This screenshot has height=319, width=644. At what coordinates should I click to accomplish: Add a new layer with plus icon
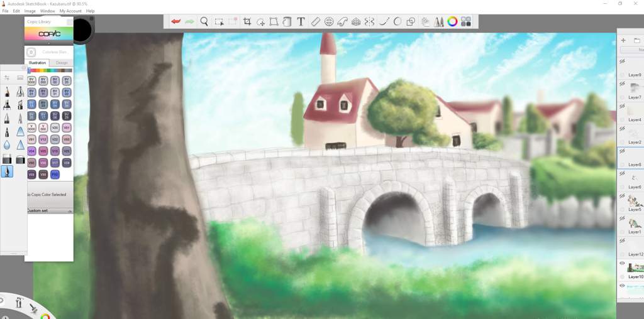tap(623, 40)
